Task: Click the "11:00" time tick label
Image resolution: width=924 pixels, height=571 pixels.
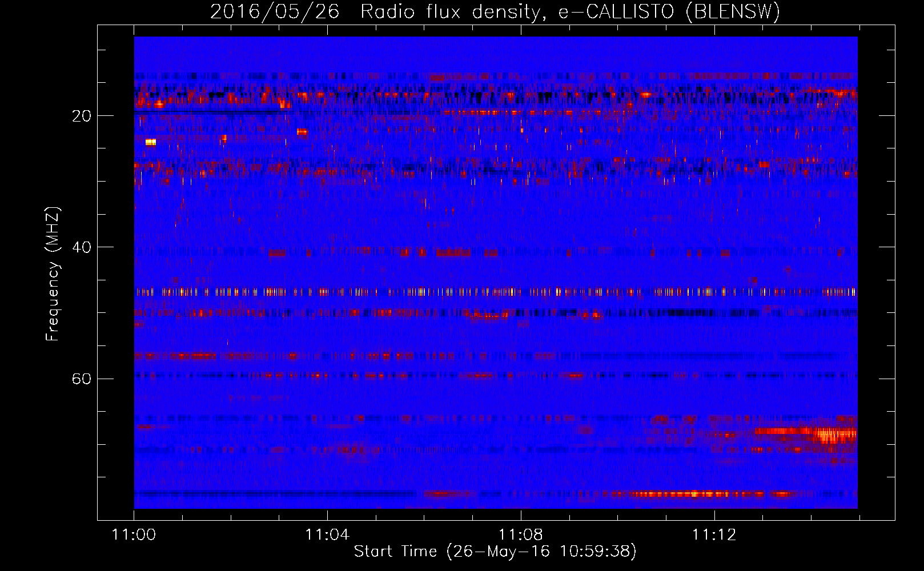Action: tap(134, 534)
